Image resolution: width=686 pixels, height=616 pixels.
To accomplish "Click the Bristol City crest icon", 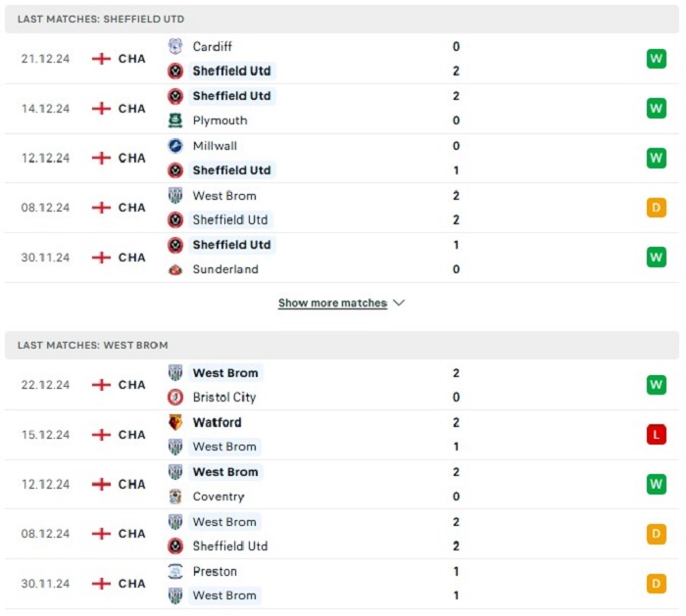I will (175, 397).
